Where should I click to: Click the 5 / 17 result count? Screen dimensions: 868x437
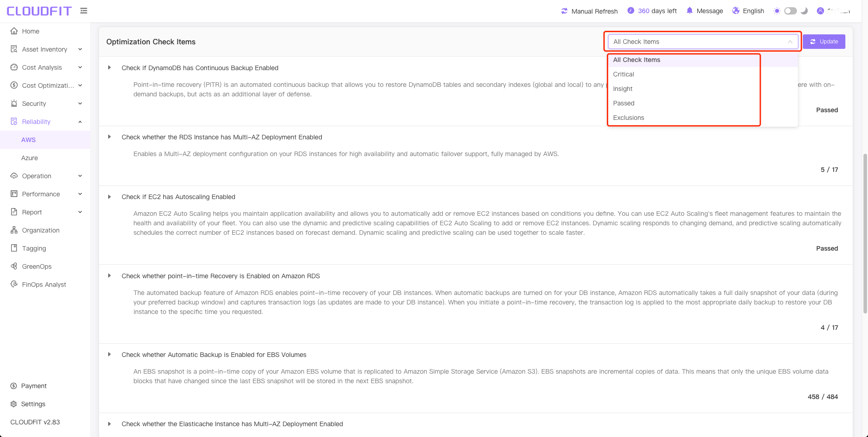(829, 170)
